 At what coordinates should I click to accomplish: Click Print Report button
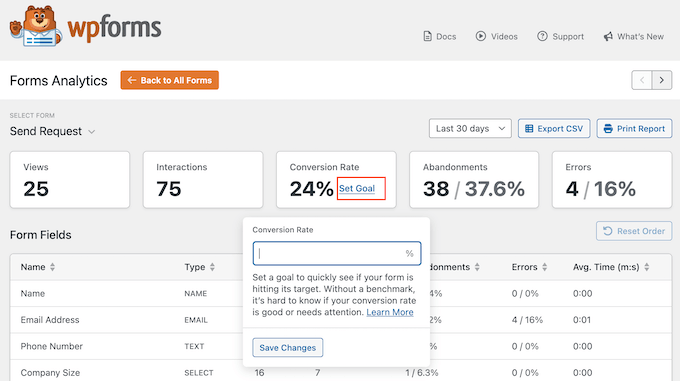(634, 128)
